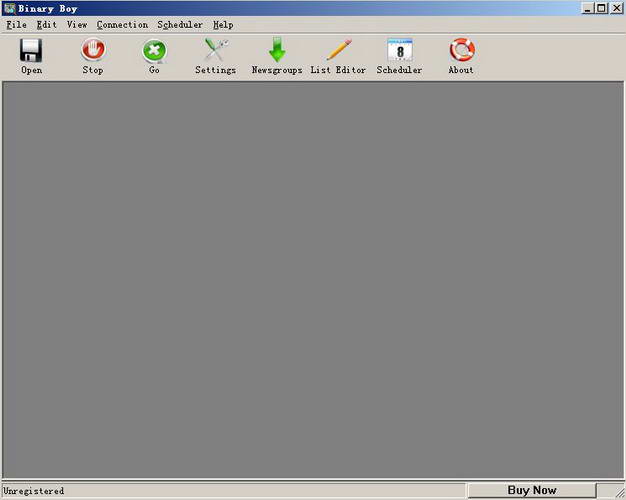Click the Unregistered status bar text

pyautogui.click(x=34, y=491)
